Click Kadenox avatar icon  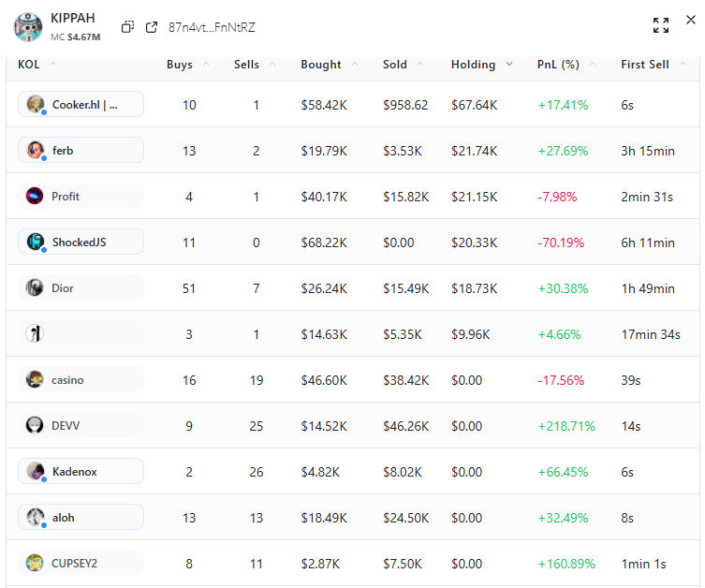pyautogui.click(x=35, y=471)
